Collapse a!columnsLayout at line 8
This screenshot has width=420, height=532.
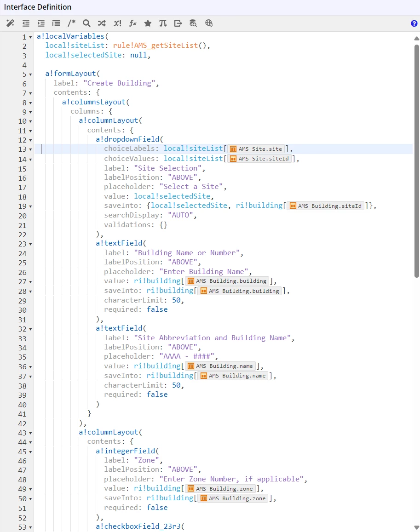click(x=30, y=103)
